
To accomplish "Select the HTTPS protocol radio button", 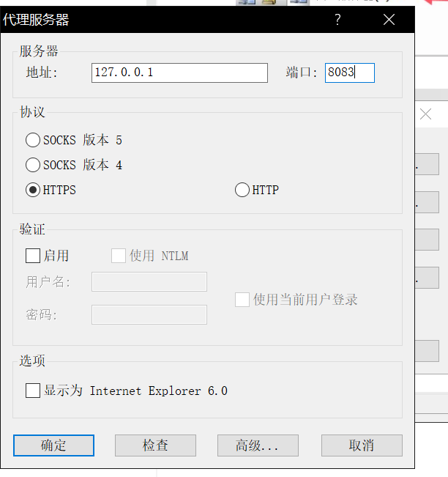I will point(33,190).
